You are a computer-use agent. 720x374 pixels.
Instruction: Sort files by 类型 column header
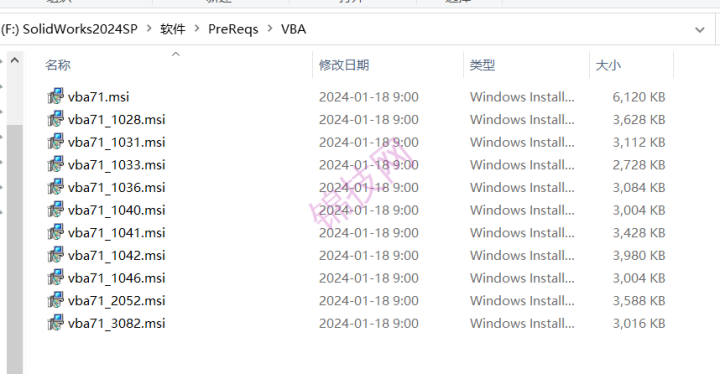(482, 65)
